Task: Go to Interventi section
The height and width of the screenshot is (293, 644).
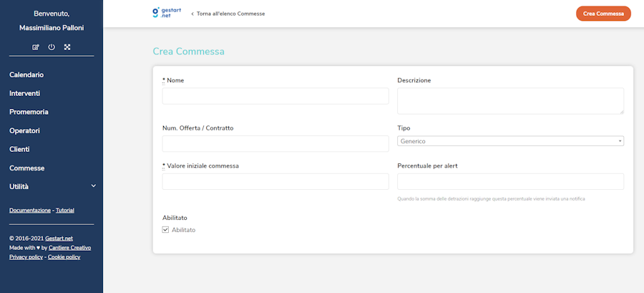Action: coord(24,93)
